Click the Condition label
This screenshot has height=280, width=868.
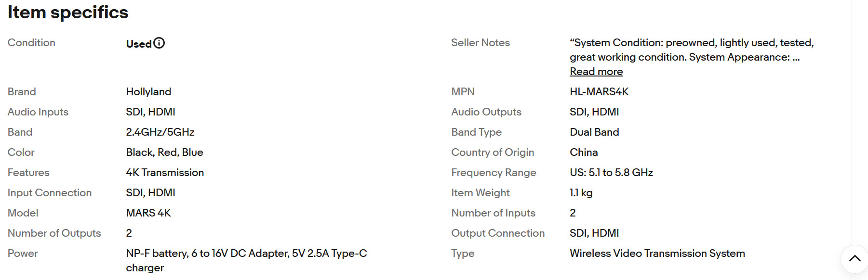[31, 43]
